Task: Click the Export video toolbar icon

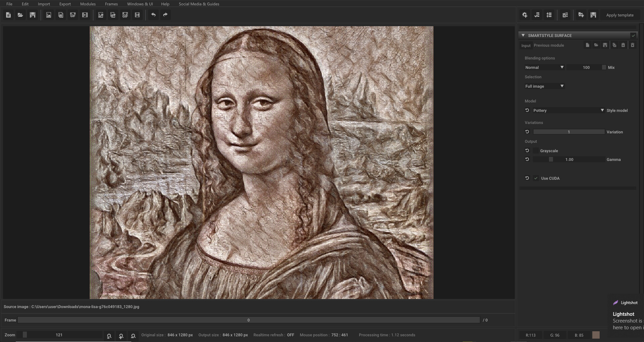Action: point(137,15)
